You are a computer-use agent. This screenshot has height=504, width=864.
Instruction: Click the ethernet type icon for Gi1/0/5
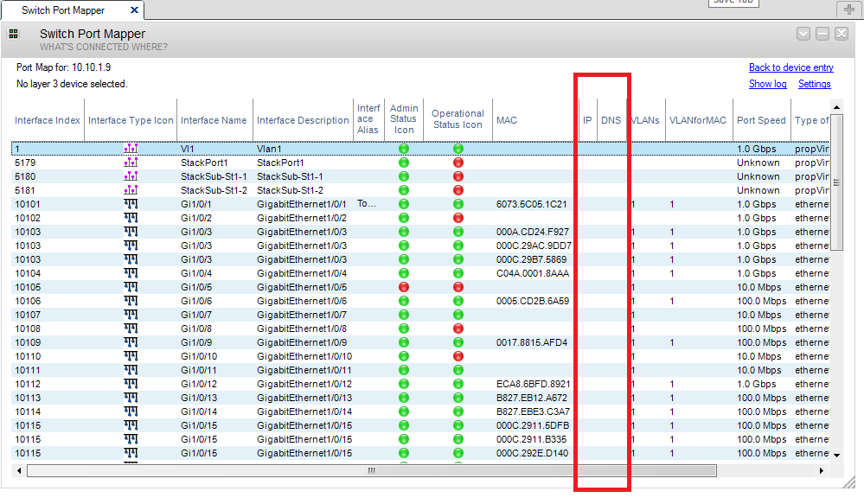tap(131, 287)
